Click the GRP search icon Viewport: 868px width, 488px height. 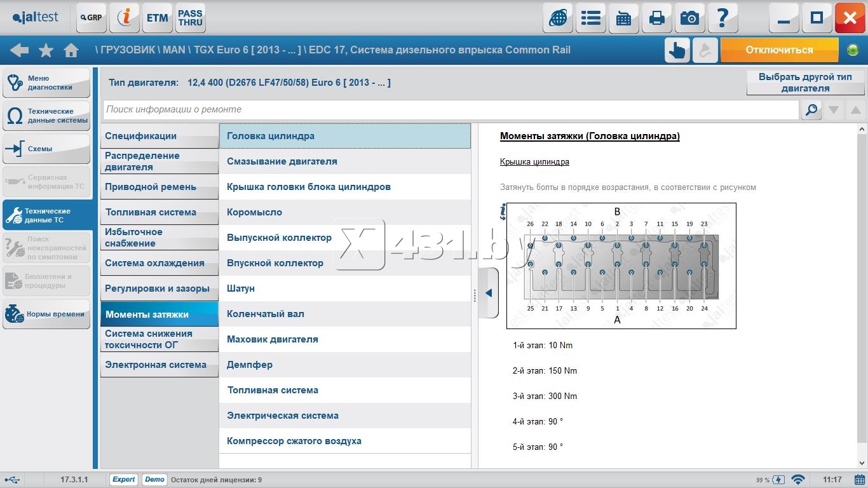(92, 18)
